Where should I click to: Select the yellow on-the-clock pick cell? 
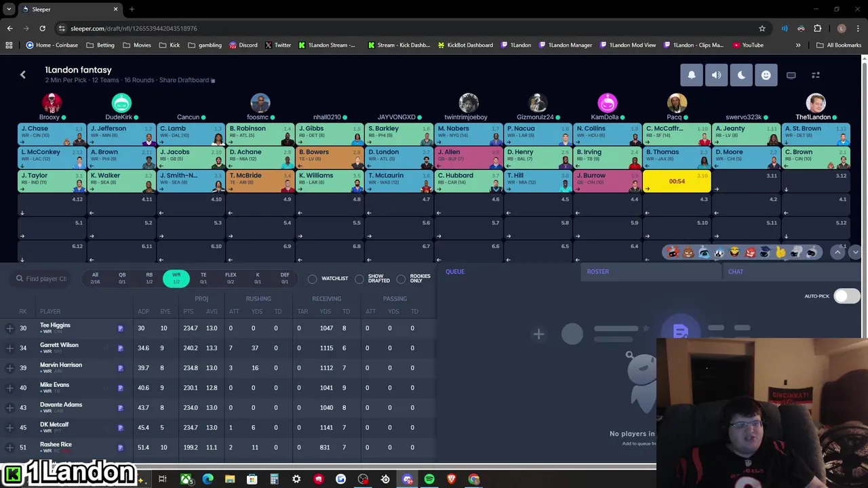click(677, 181)
